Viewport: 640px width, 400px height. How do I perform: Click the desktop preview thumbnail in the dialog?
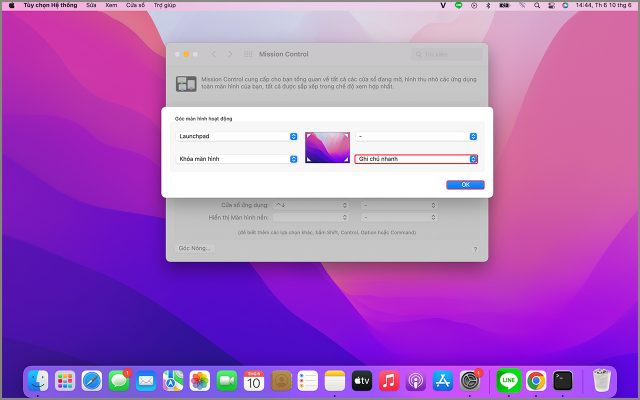[x=327, y=147]
